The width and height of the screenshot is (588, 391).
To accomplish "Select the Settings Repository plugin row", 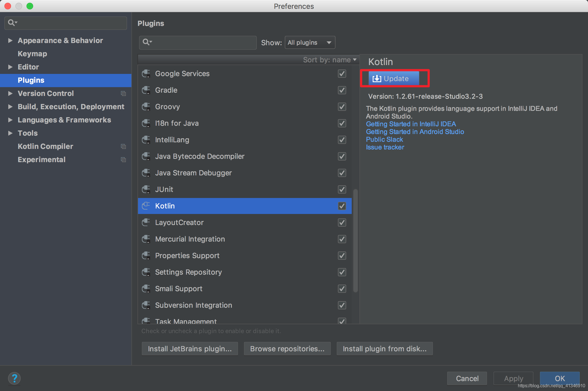I will [245, 272].
